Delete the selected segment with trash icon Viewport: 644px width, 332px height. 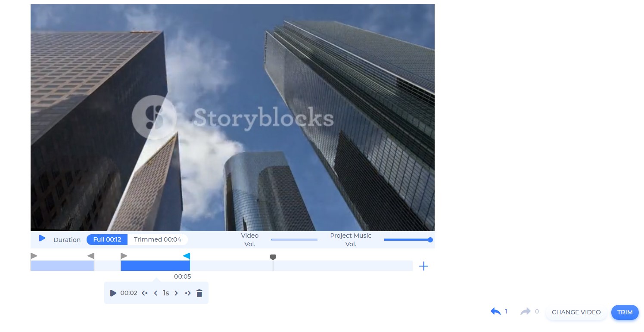199,293
